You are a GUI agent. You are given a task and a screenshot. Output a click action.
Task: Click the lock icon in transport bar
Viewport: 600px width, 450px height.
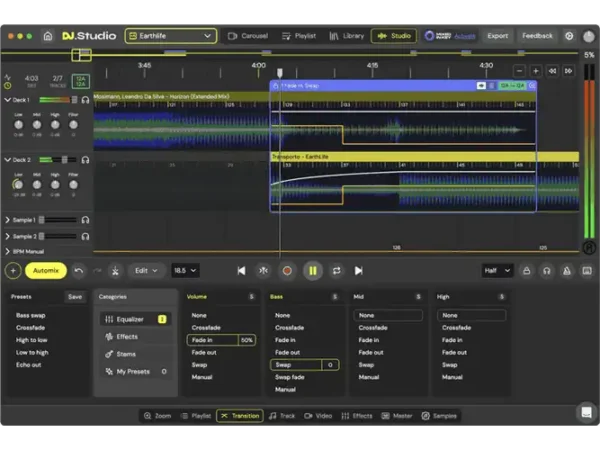pyautogui.click(x=527, y=271)
